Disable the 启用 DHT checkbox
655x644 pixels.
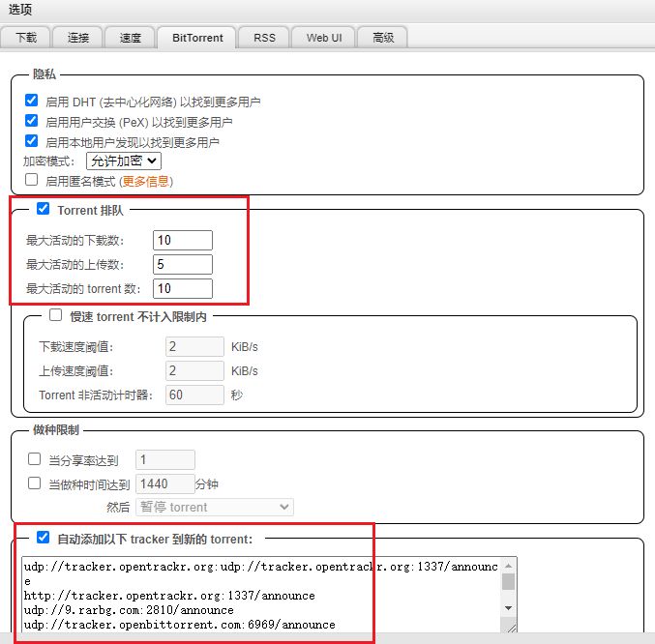[x=32, y=101]
